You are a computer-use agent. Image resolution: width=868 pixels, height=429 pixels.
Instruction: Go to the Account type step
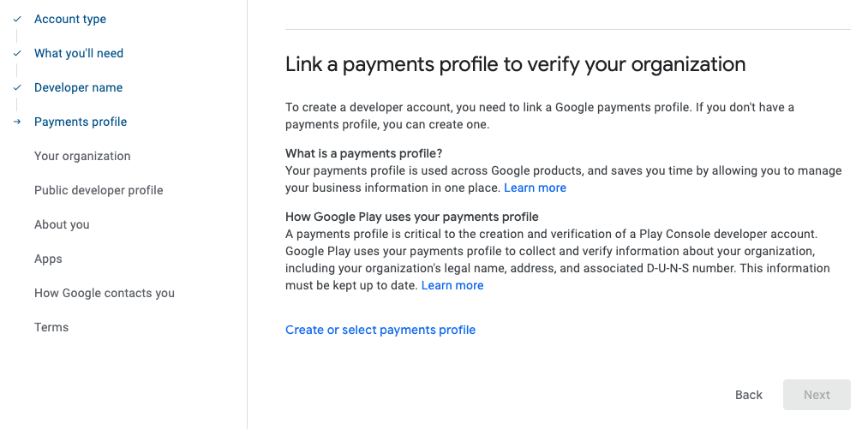[70, 19]
